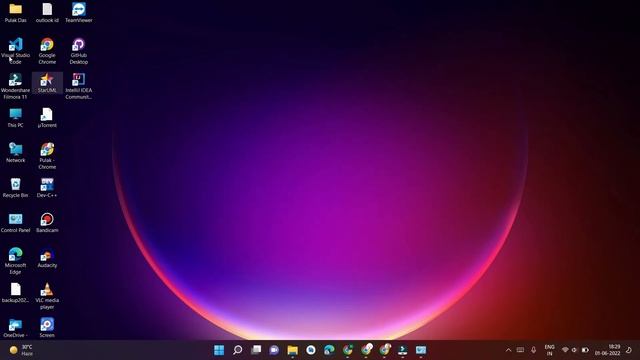Screen dimensions: 640x360
Task: Select the Wondershare Filmora 11 shortcut
Action: [x=16, y=86]
